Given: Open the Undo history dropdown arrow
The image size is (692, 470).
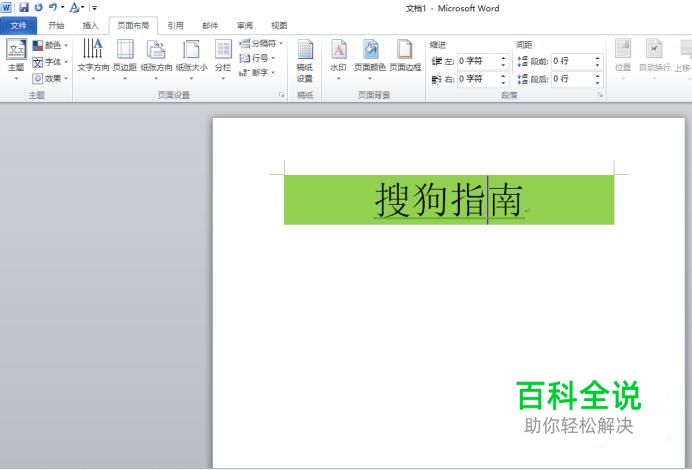Looking at the screenshot, I should point(62,8).
